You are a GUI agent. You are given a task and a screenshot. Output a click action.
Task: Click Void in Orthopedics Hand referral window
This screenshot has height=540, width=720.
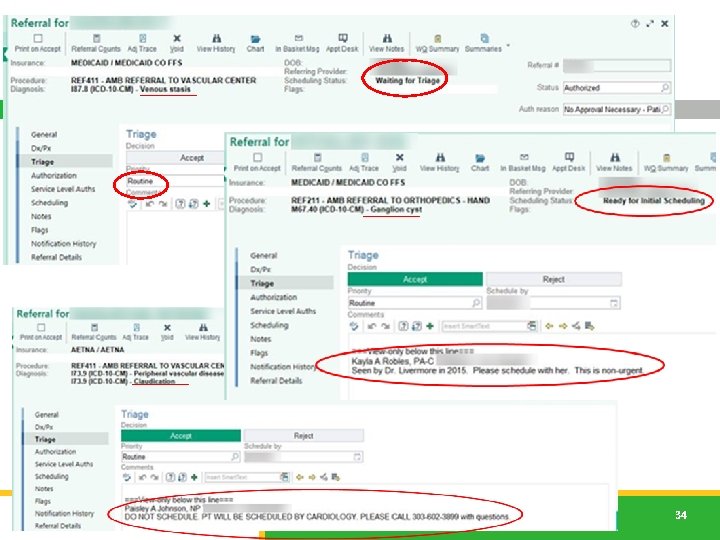(399, 163)
